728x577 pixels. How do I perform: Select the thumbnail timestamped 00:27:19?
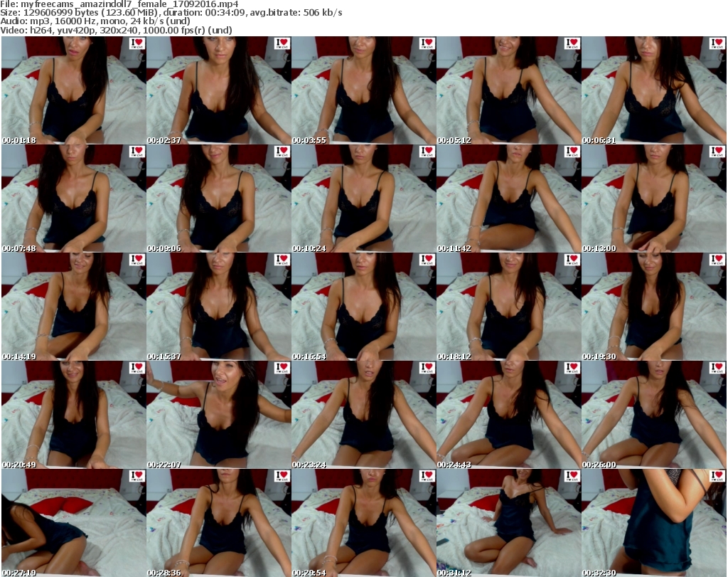pos(74,523)
